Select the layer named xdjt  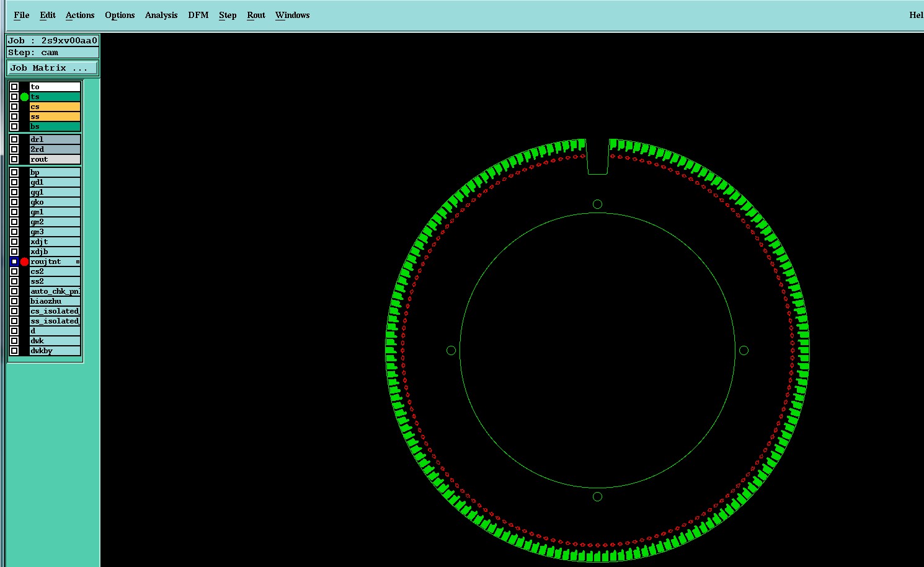55,242
